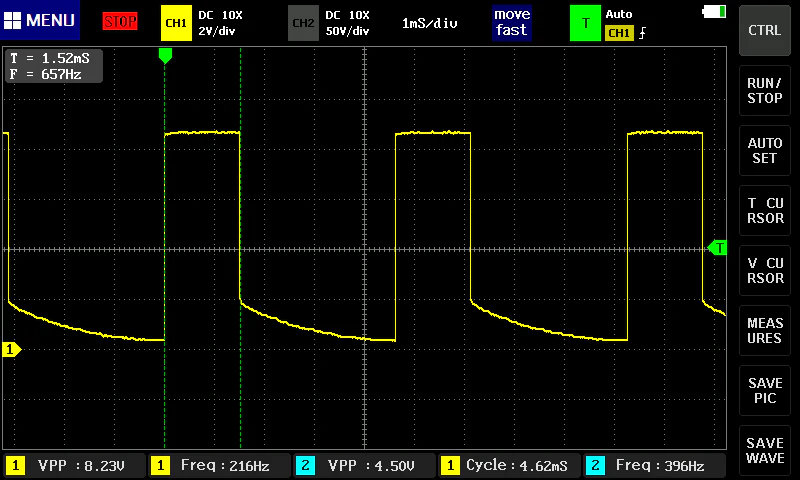Click the yellow 1 badge beside VPP
The image size is (800, 480).
[x=15, y=466]
